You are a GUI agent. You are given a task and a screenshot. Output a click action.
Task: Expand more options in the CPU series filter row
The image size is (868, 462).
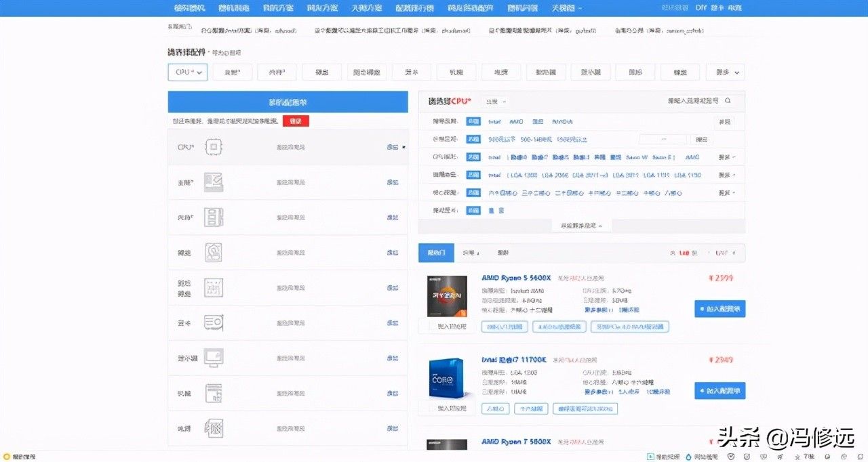pos(726,157)
